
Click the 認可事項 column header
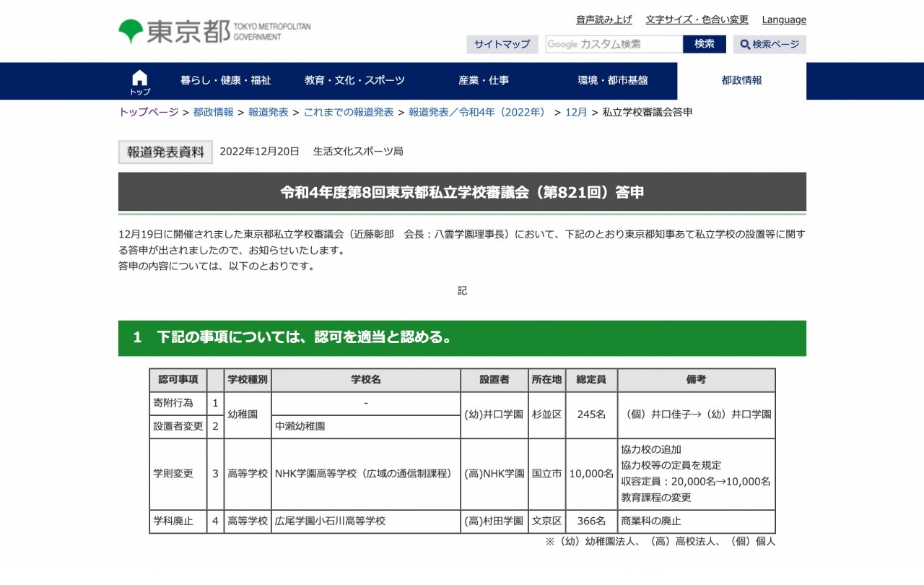pyautogui.click(x=178, y=380)
